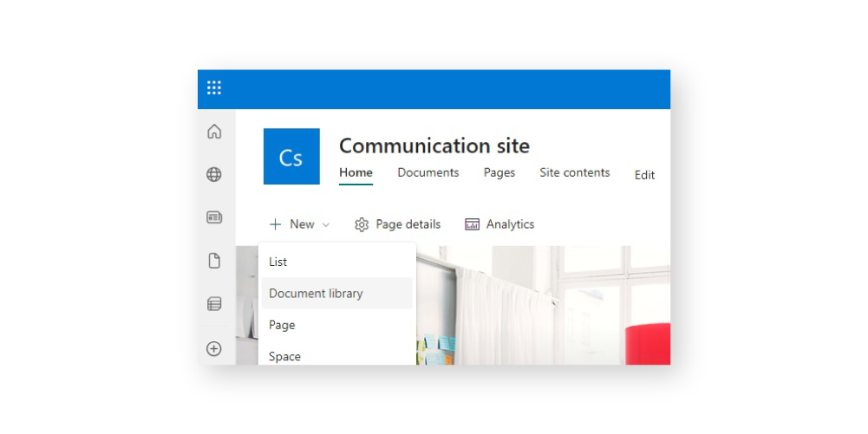
Task: Click the Page details label
Action: click(x=408, y=223)
